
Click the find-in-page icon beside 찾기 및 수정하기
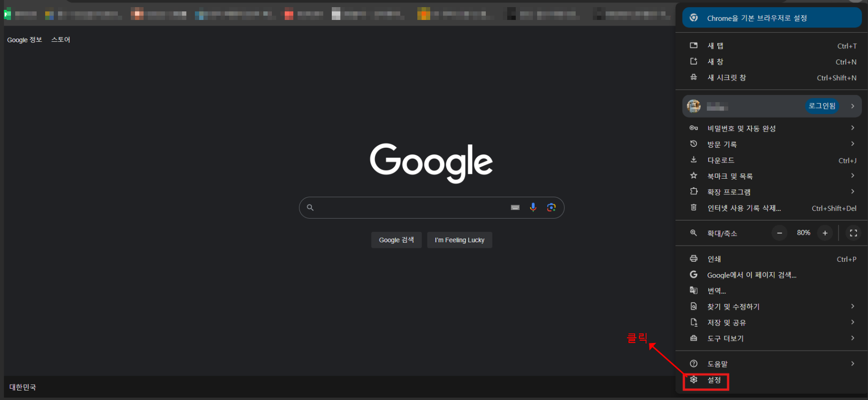point(694,306)
